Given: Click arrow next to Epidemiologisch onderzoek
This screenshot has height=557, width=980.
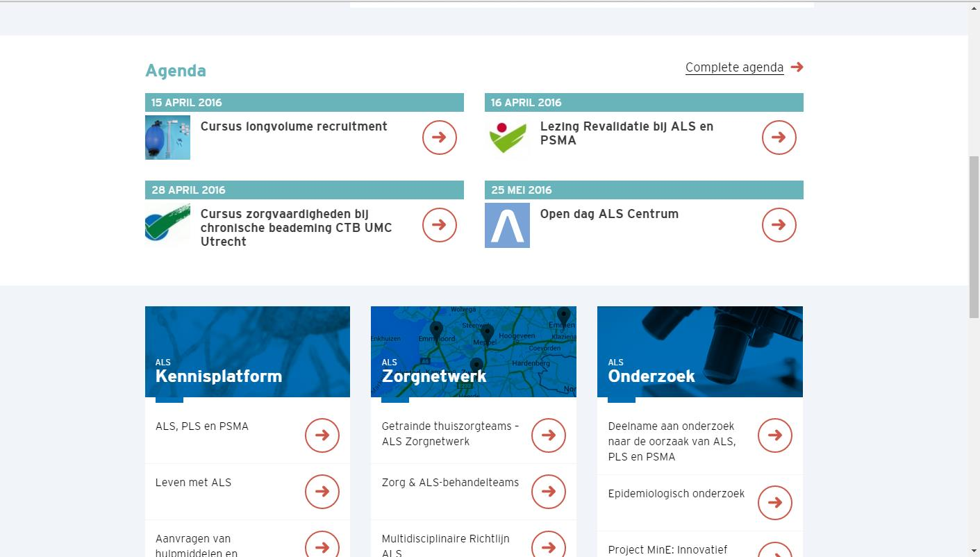Looking at the screenshot, I should point(775,503).
